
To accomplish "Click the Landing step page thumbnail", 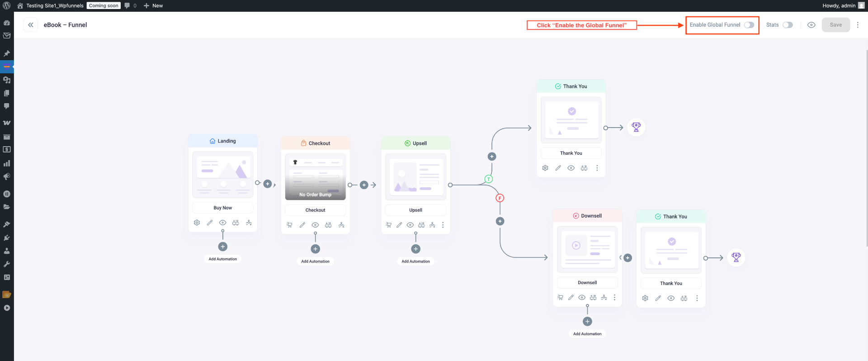I will click(223, 175).
